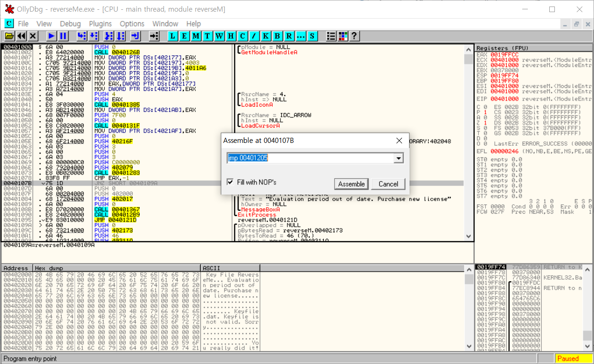Click the EIP register value 00401000
Viewport: 594px width, 364px height.
[504, 99]
